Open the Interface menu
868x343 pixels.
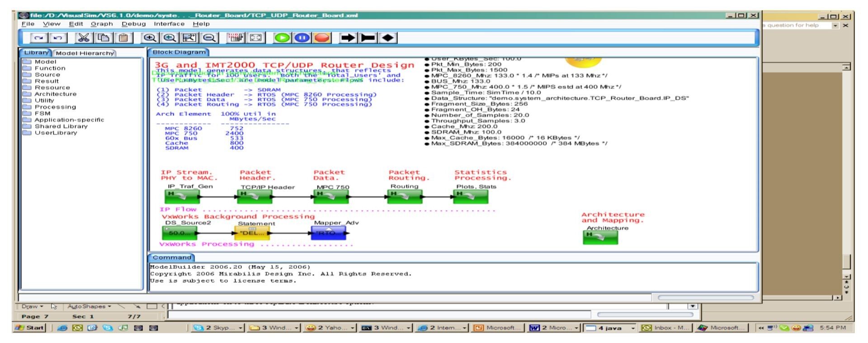click(169, 24)
